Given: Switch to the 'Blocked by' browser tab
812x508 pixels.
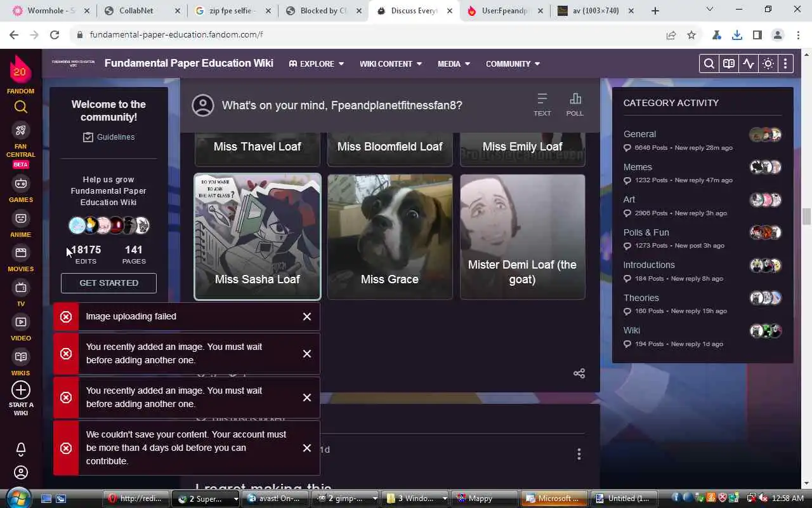Looking at the screenshot, I should point(324,11).
